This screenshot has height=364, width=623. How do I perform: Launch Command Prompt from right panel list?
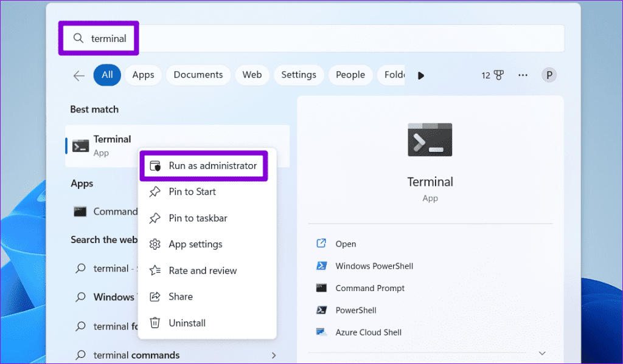click(369, 288)
